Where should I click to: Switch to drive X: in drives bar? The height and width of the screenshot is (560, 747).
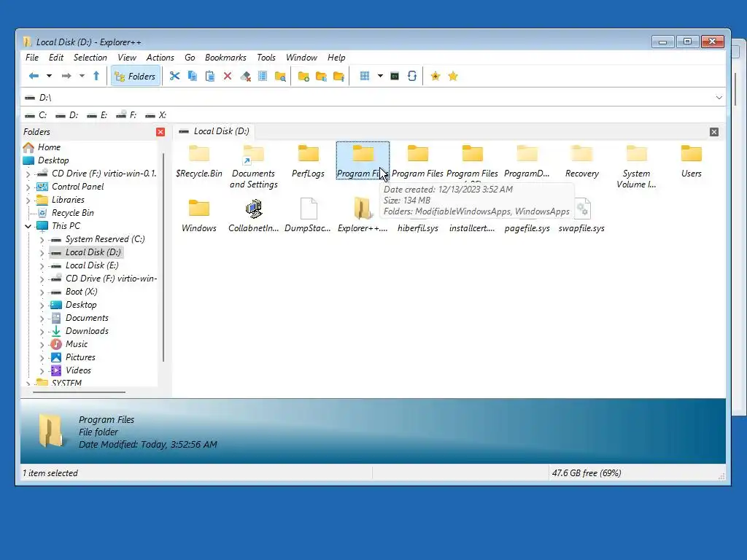click(156, 115)
